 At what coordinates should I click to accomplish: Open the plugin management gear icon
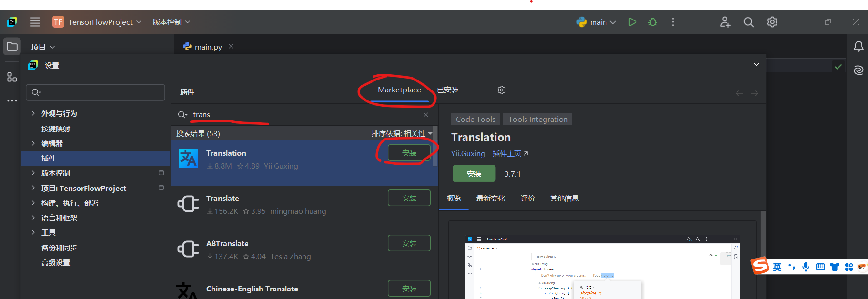coord(502,90)
